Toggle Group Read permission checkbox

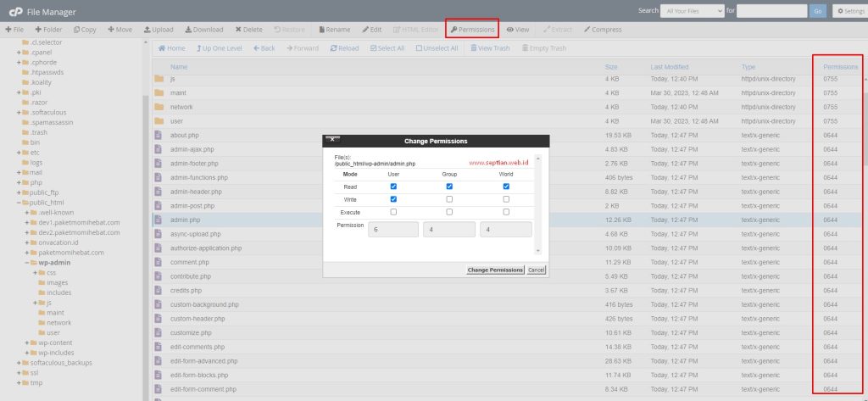tap(449, 187)
